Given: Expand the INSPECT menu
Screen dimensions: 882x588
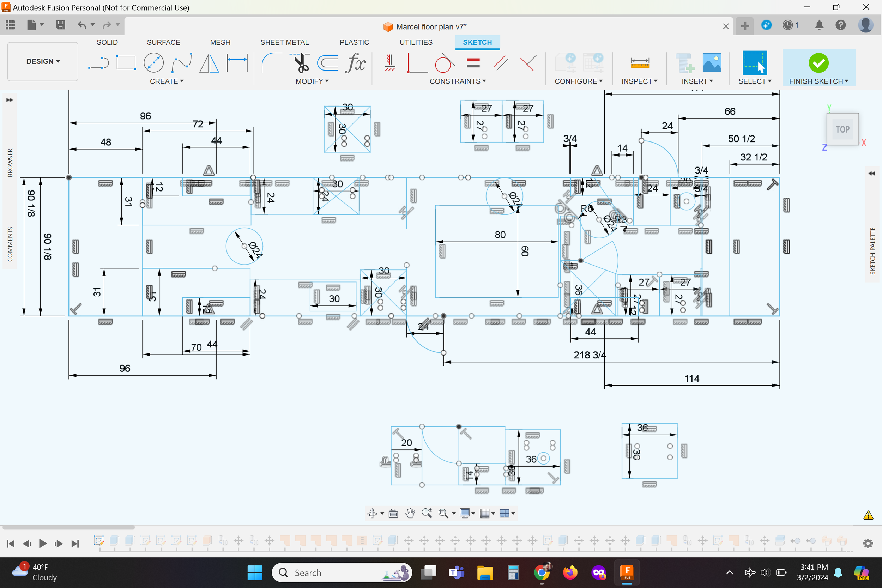Looking at the screenshot, I should point(639,81).
